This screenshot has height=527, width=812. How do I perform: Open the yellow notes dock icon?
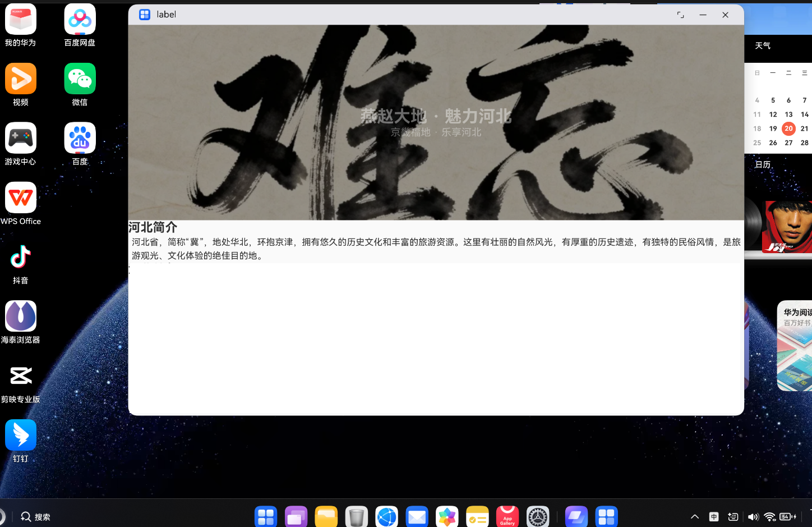pyautogui.click(x=478, y=517)
